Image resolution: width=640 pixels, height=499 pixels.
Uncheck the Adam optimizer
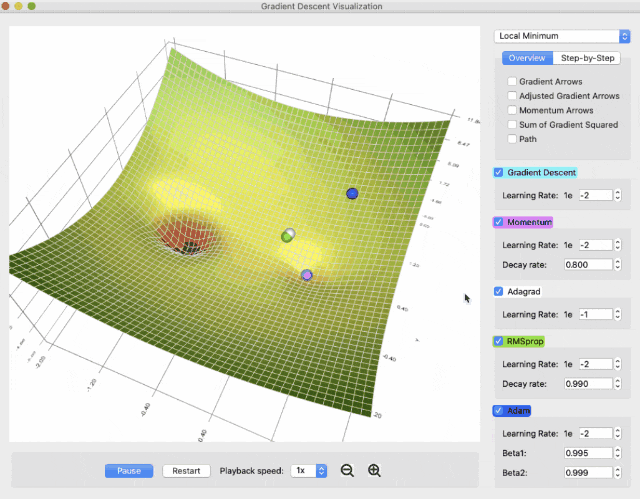click(498, 410)
